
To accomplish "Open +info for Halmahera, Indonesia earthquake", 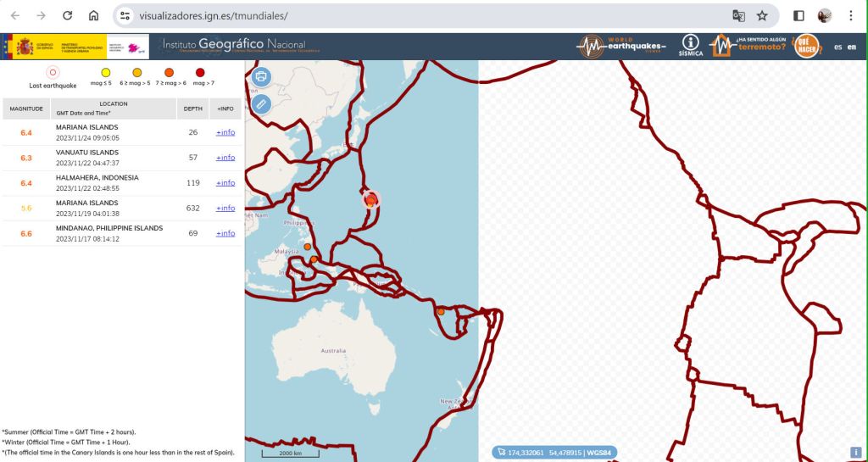I will pyautogui.click(x=225, y=183).
